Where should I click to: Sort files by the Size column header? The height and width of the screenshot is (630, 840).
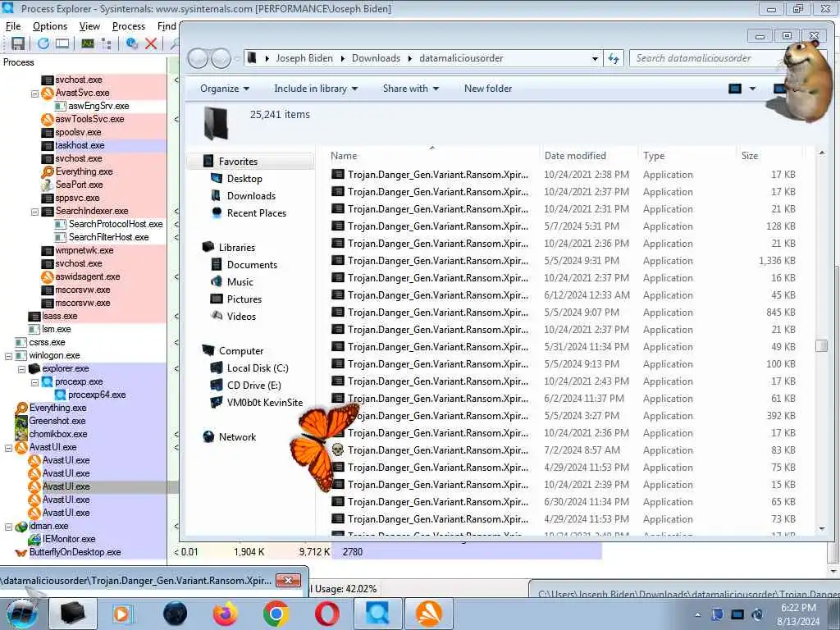(769, 156)
